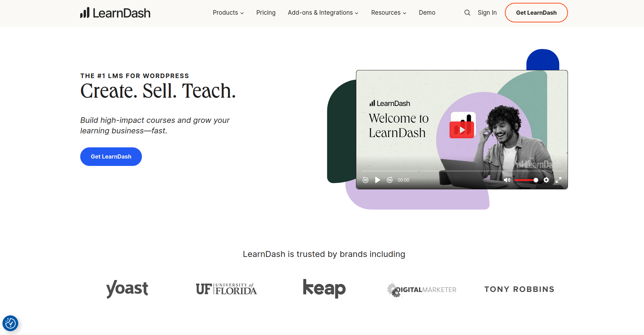
Task: Click the Yoast brand logo
Action: pos(127,289)
